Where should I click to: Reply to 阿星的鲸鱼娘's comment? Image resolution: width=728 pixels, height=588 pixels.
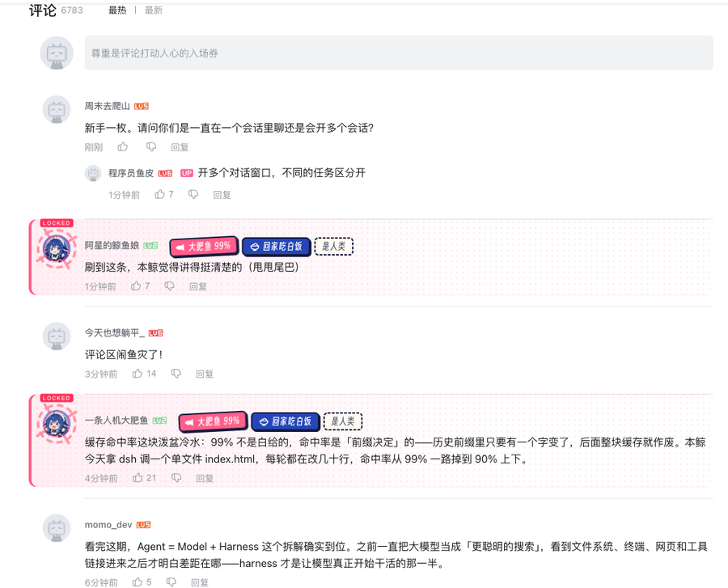(x=198, y=286)
